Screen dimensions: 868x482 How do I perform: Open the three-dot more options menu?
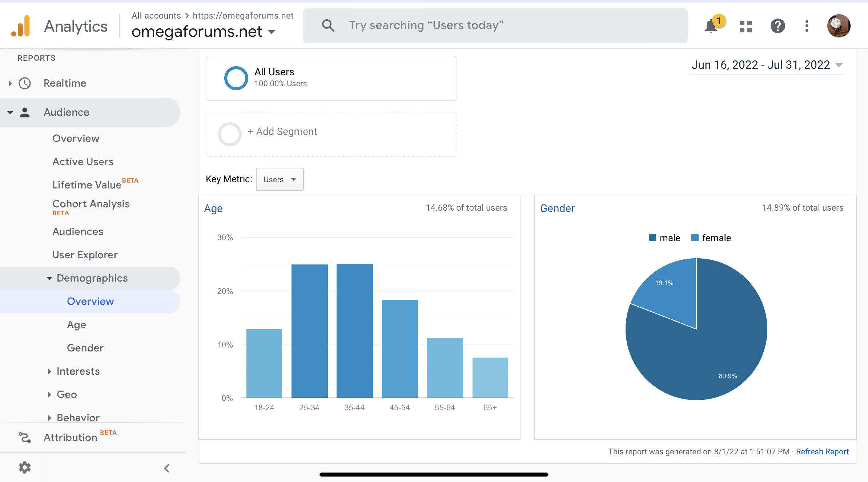[x=807, y=26]
